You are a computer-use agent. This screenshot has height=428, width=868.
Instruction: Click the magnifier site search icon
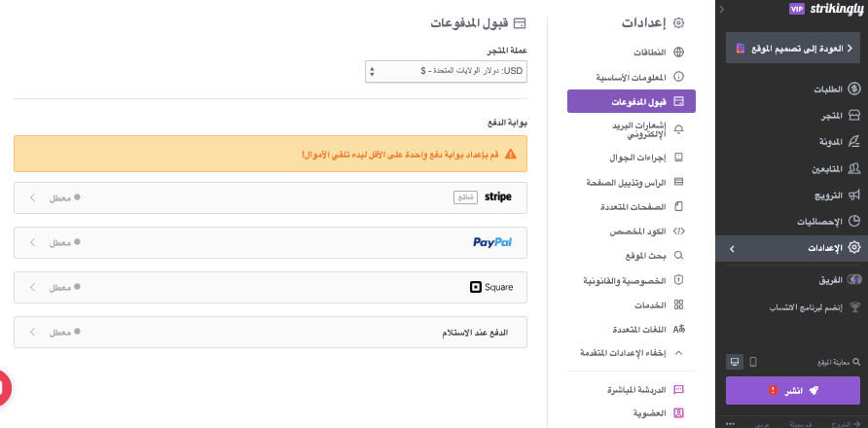click(x=678, y=255)
